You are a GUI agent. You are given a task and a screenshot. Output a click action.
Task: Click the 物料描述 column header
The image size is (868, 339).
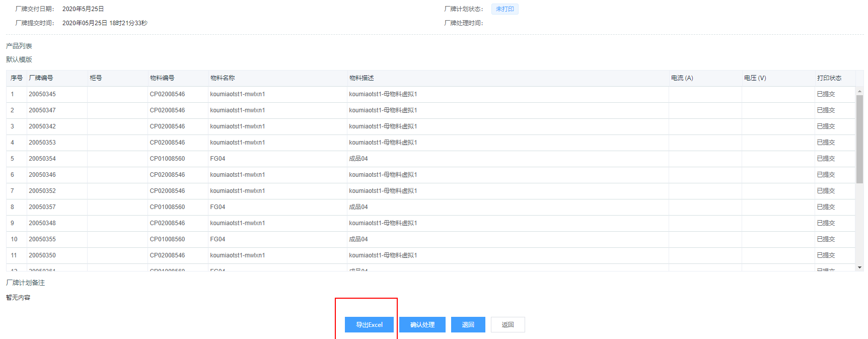(361, 78)
